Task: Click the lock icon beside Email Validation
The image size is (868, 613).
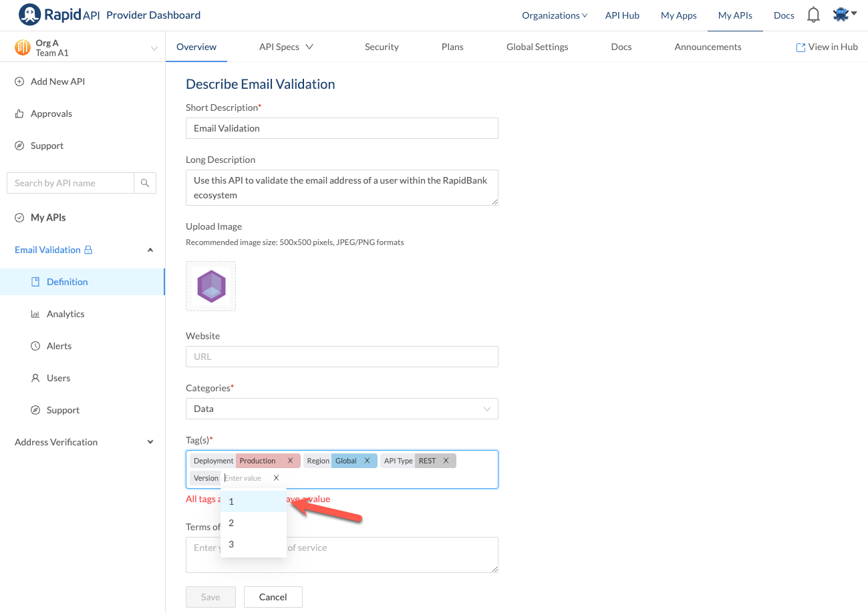Action: (88, 250)
